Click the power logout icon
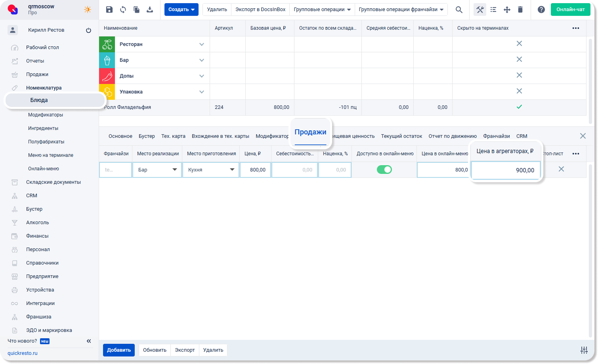This screenshot has width=598, height=364. pos(88,30)
